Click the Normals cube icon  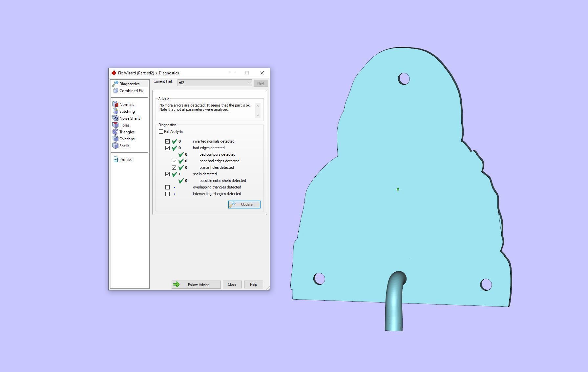(115, 104)
